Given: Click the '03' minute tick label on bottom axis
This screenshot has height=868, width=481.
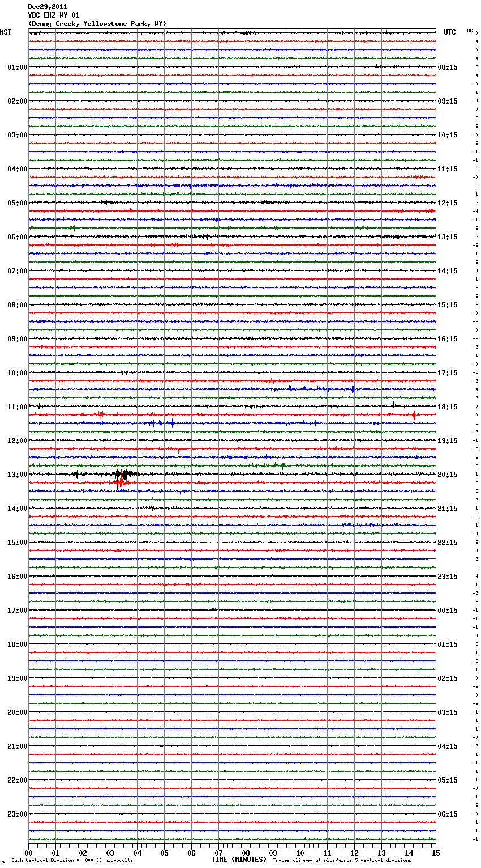Looking at the screenshot, I should (110, 853).
